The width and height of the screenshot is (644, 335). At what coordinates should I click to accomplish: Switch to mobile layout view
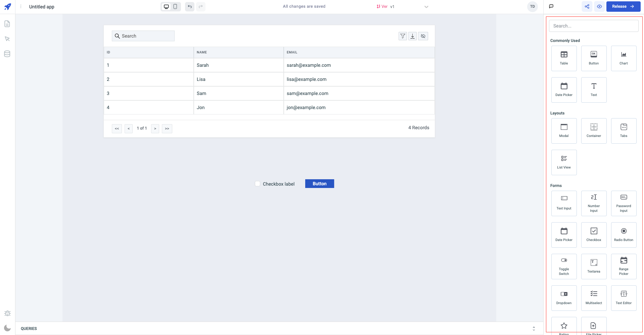point(175,6)
